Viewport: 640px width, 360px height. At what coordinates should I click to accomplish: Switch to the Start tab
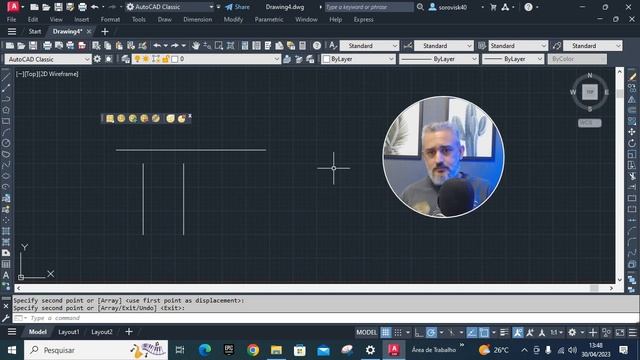35,31
